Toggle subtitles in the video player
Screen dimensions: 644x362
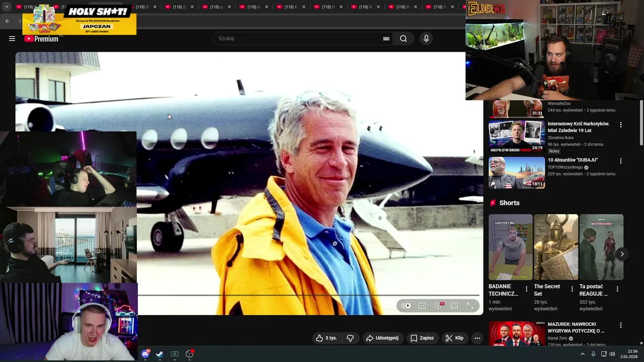422,306
